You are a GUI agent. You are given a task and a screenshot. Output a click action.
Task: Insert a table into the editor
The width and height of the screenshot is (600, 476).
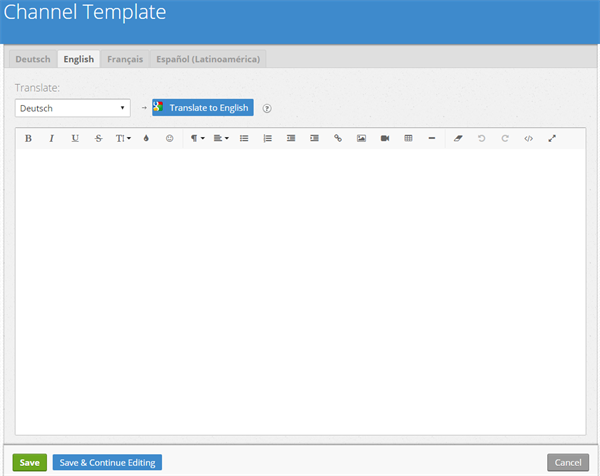pos(408,138)
